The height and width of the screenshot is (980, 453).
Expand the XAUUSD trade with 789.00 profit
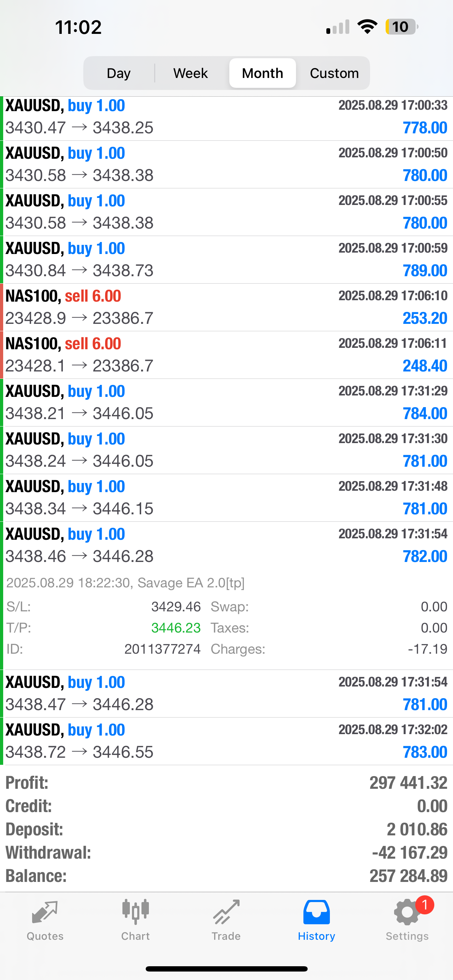point(226,260)
